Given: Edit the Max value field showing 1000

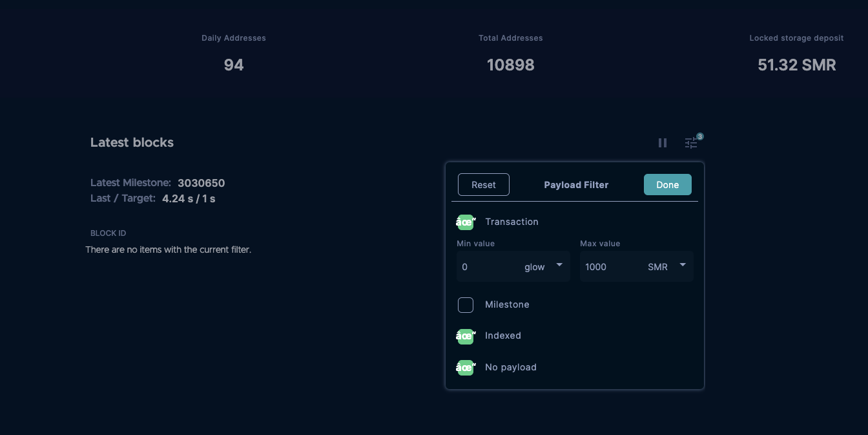Looking at the screenshot, I should click(x=611, y=266).
